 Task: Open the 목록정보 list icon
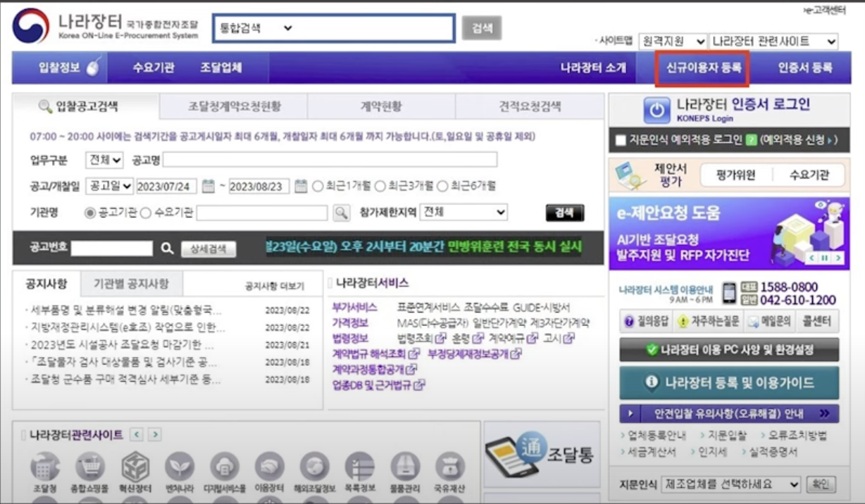(x=359, y=467)
